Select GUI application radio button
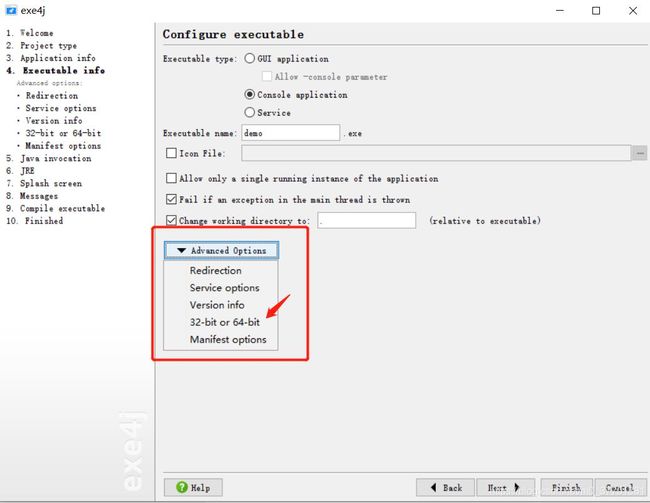 click(x=250, y=58)
